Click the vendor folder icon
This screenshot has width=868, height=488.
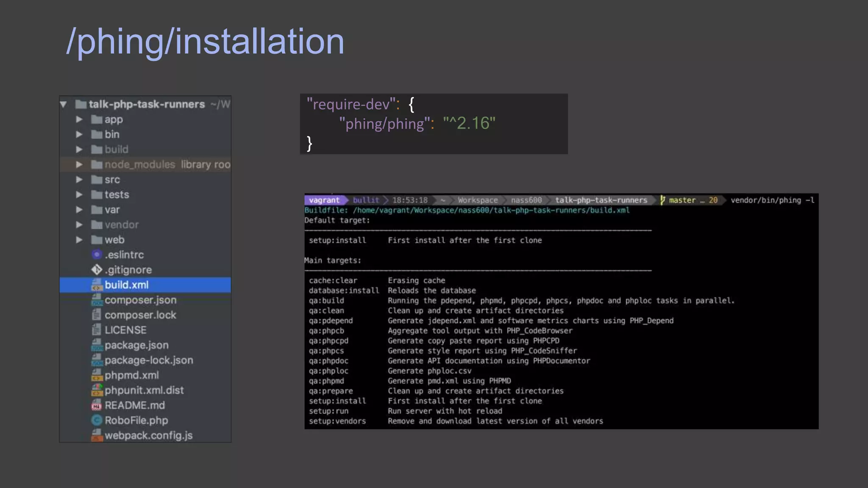(97, 225)
